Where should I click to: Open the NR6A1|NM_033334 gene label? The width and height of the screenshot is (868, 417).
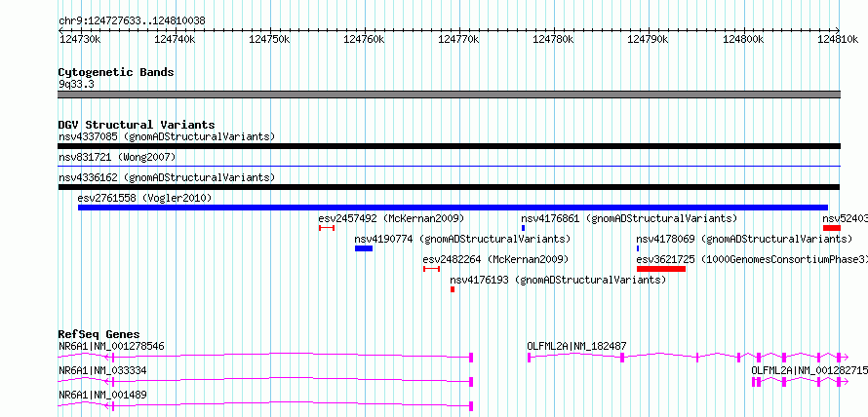[102, 370]
